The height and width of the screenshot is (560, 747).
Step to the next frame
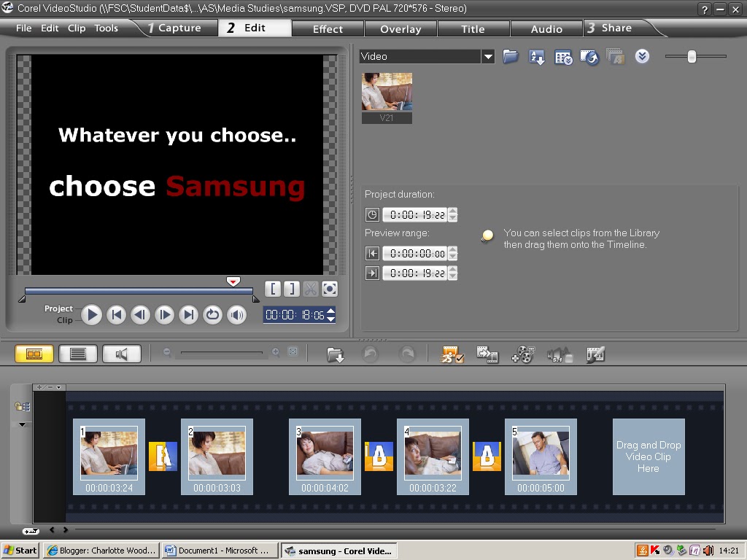(x=164, y=315)
